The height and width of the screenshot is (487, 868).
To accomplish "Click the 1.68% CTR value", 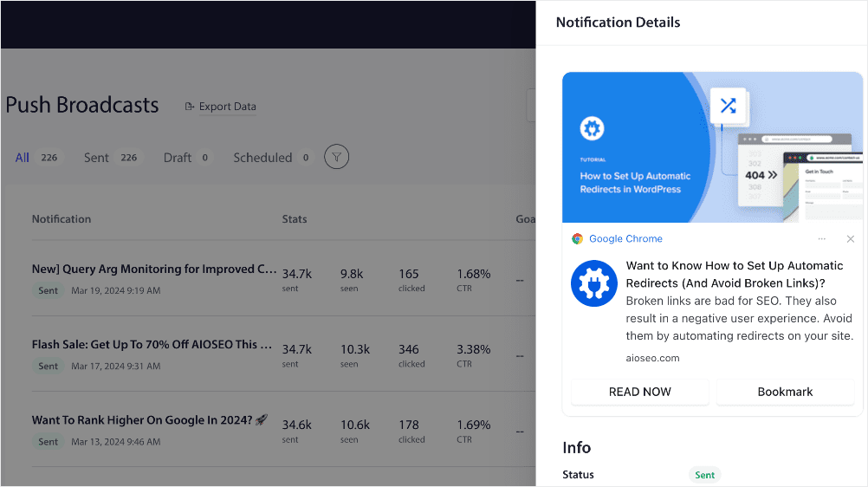I will pos(473,274).
